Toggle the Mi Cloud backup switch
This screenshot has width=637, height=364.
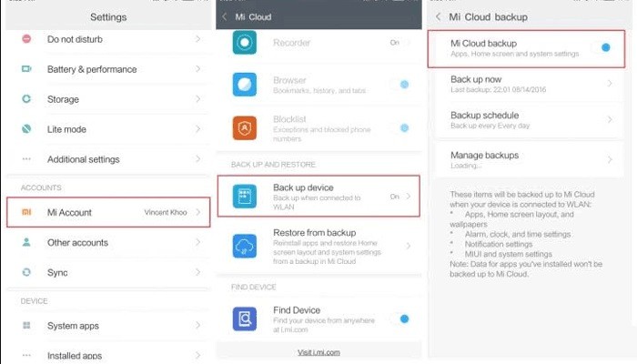tap(602, 47)
